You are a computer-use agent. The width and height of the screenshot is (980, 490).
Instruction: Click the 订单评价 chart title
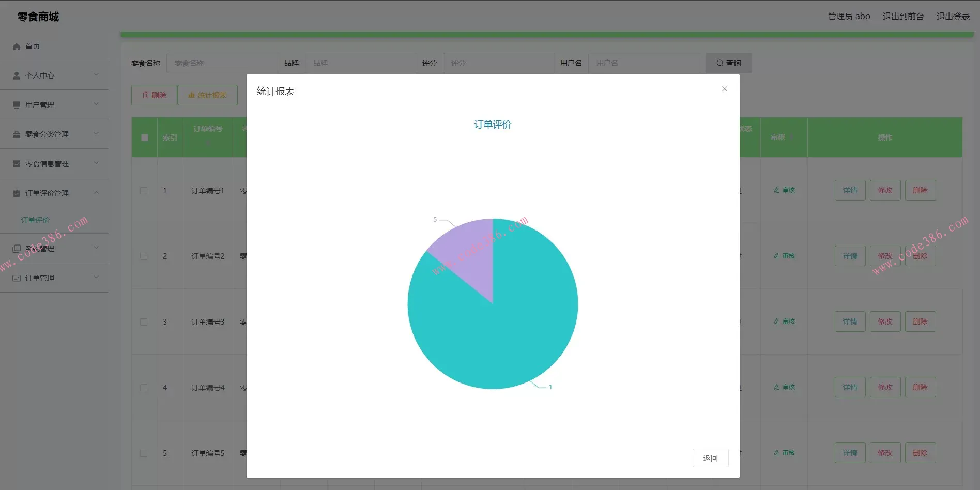[493, 125]
